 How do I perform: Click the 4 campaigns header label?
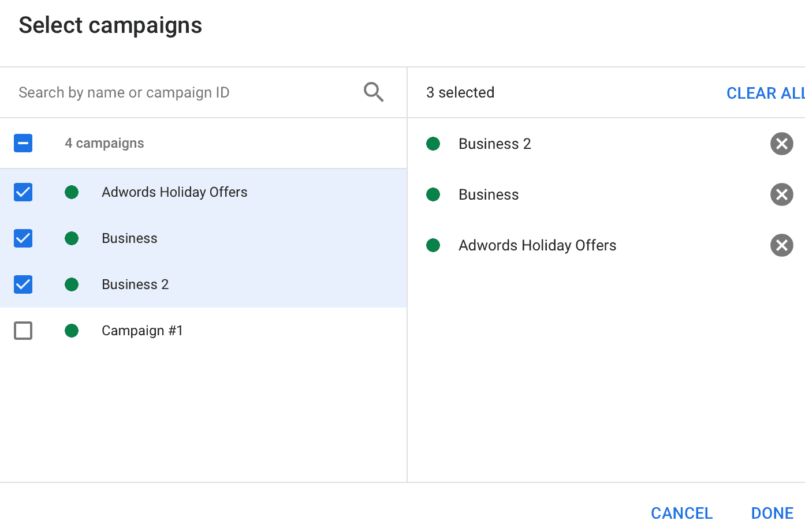click(105, 143)
